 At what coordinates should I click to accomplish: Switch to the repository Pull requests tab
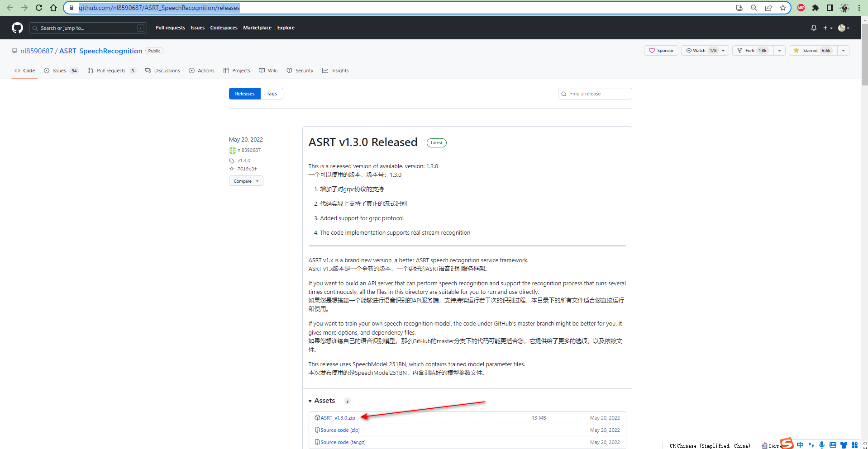pyautogui.click(x=112, y=71)
